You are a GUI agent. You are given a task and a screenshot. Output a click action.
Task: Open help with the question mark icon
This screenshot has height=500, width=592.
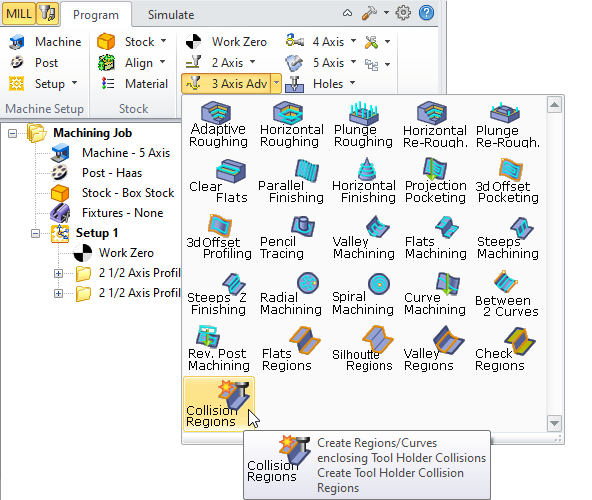(426, 13)
